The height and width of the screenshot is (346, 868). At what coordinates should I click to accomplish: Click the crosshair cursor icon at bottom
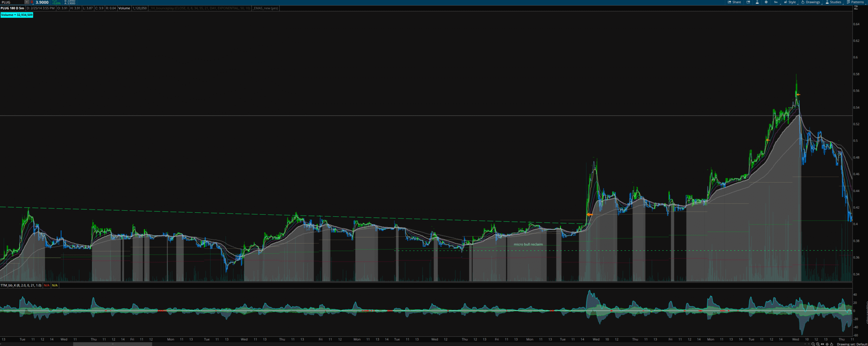827,344
